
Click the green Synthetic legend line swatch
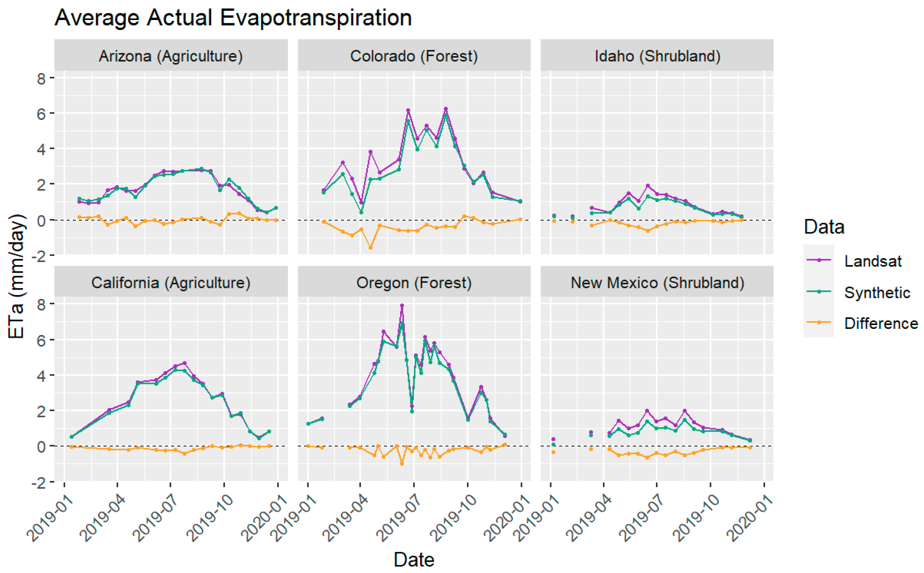point(819,291)
